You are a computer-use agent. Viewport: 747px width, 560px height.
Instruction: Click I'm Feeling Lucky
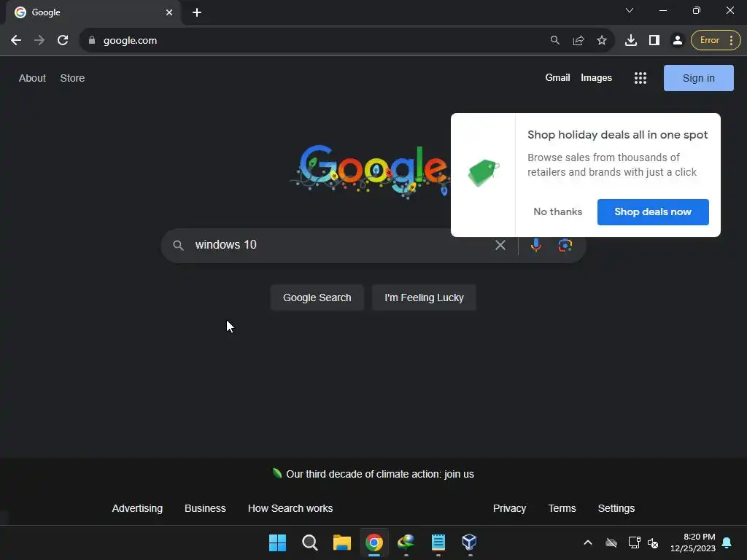pos(424,297)
